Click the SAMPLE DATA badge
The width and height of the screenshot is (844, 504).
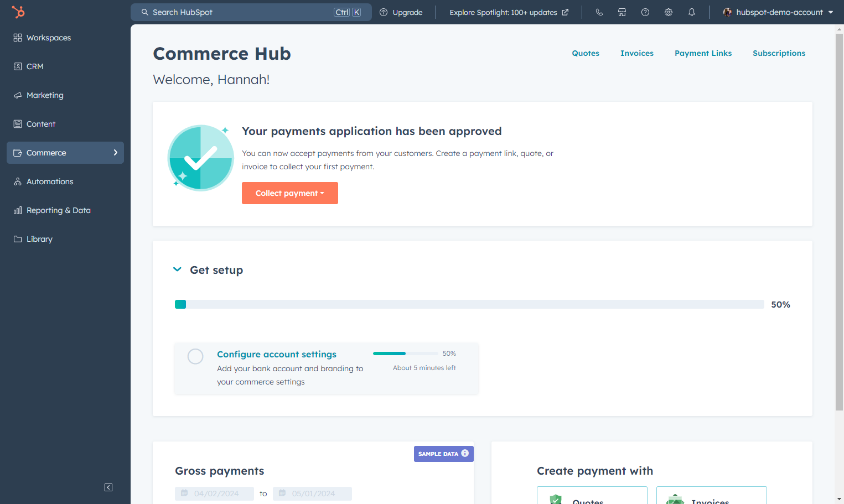444,454
